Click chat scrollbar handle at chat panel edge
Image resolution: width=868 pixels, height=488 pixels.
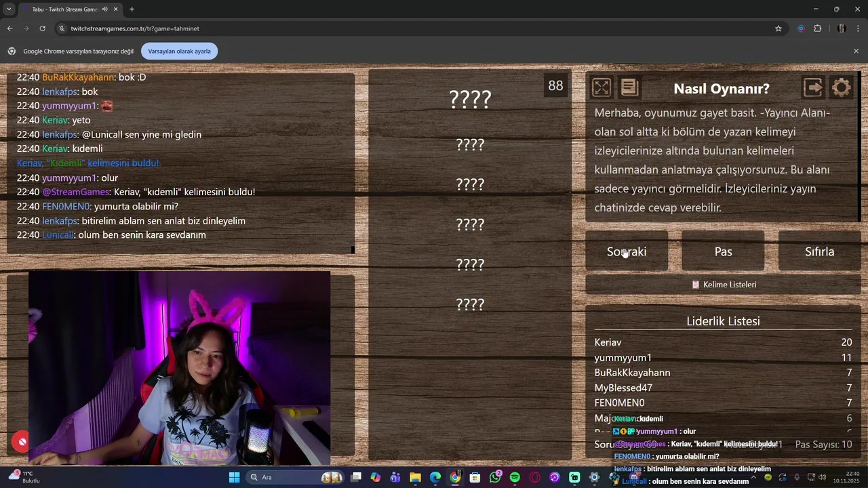(353, 249)
